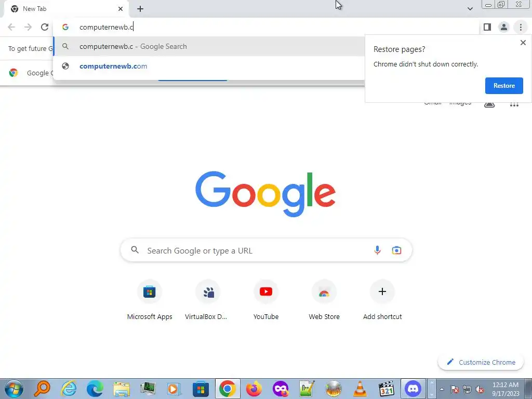The height and width of the screenshot is (399, 532).
Task: Click the Add shortcut tile
Action: 382,301
